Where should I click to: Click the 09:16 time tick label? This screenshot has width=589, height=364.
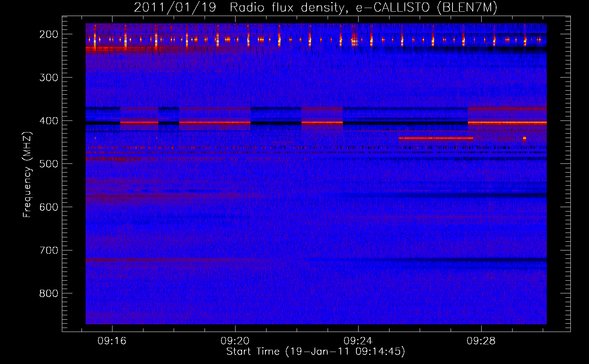pyautogui.click(x=112, y=341)
